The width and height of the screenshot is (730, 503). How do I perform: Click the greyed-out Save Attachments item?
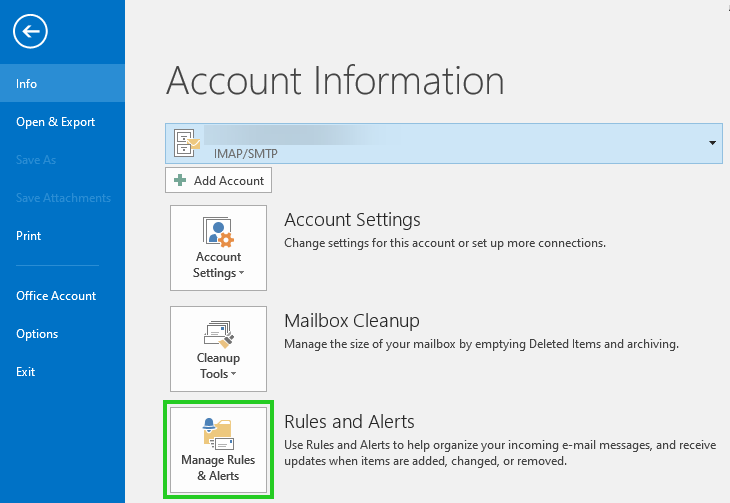point(63,198)
